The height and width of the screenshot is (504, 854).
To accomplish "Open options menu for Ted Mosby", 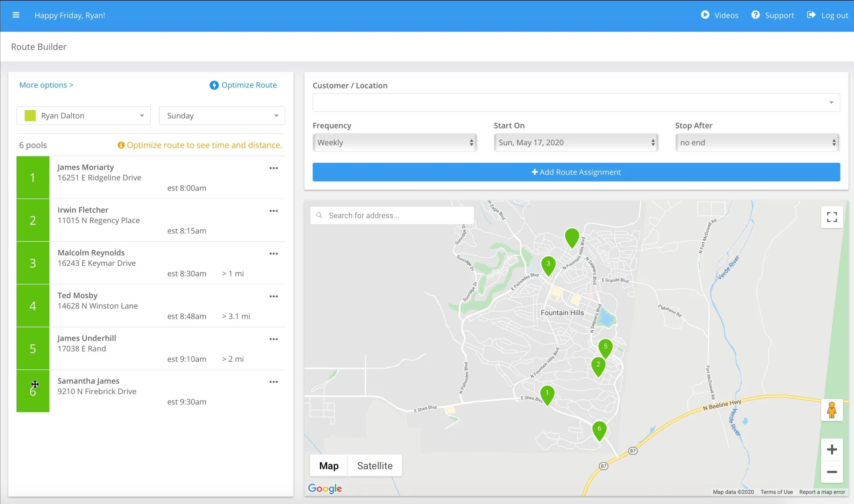I will click(274, 296).
